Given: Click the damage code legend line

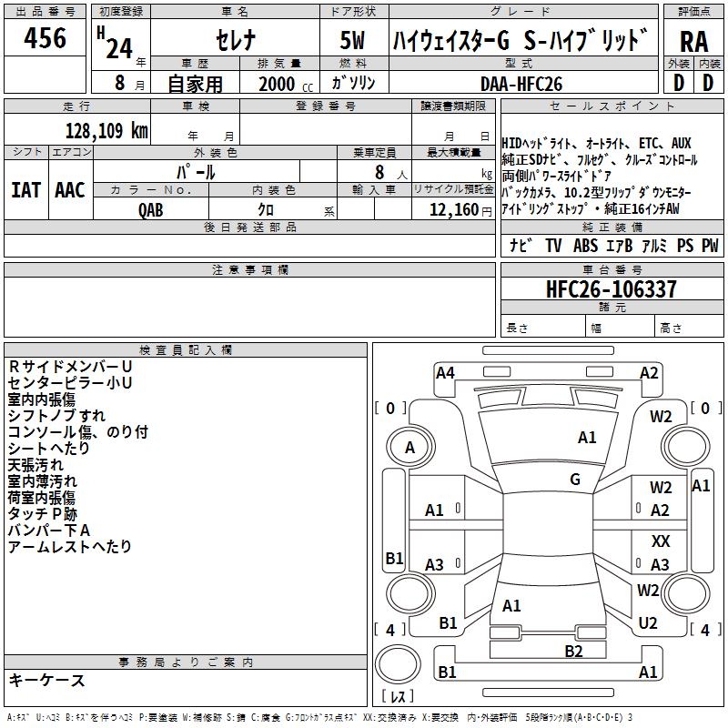Looking at the screenshot, I should [x=319, y=717].
